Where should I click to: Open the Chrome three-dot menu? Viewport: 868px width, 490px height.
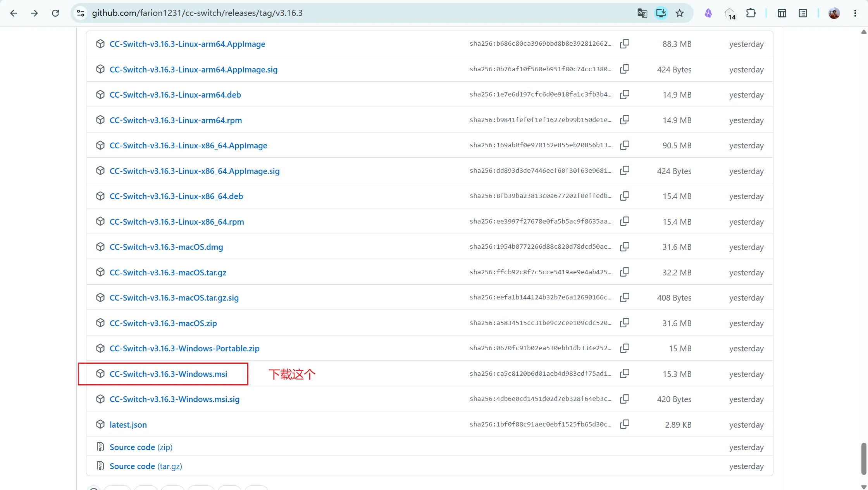tap(855, 13)
